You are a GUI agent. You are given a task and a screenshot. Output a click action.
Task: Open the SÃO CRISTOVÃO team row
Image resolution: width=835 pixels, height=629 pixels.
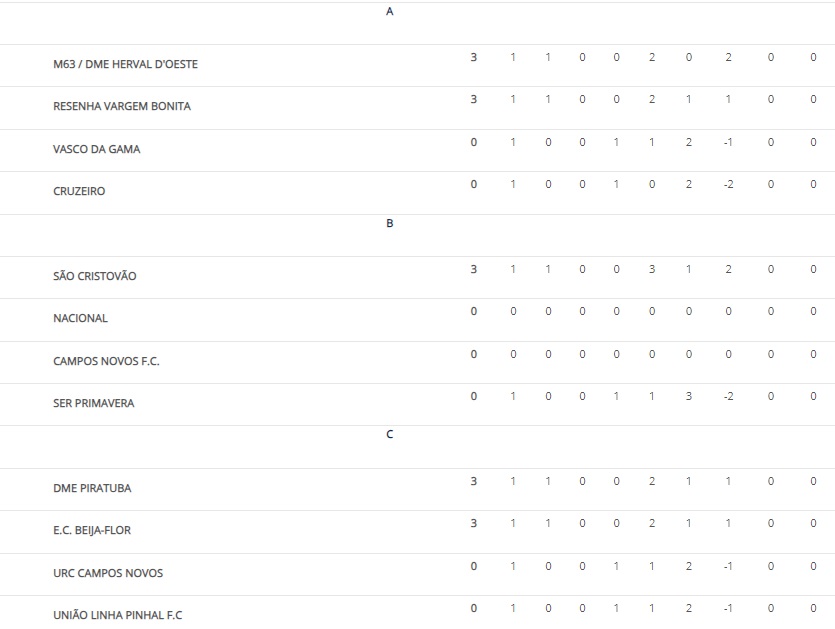[x=95, y=276]
